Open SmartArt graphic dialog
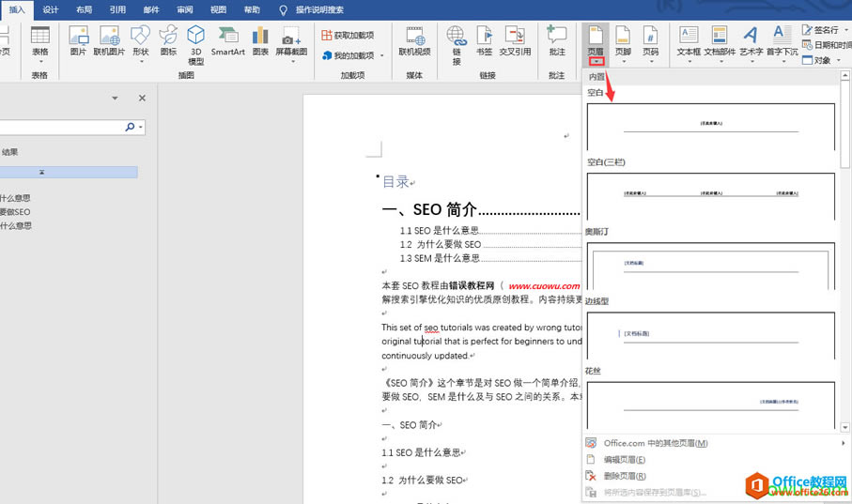The width and height of the screenshot is (852, 504). (227, 41)
